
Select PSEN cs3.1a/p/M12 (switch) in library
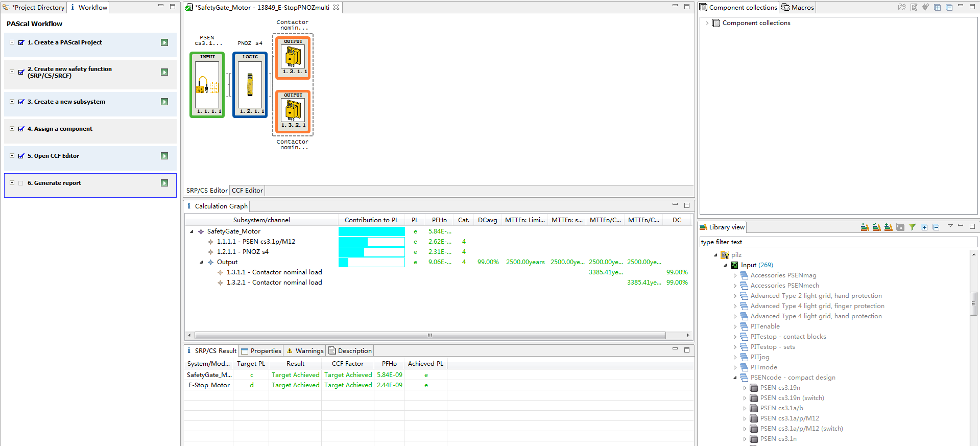click(x=801, y=429)
